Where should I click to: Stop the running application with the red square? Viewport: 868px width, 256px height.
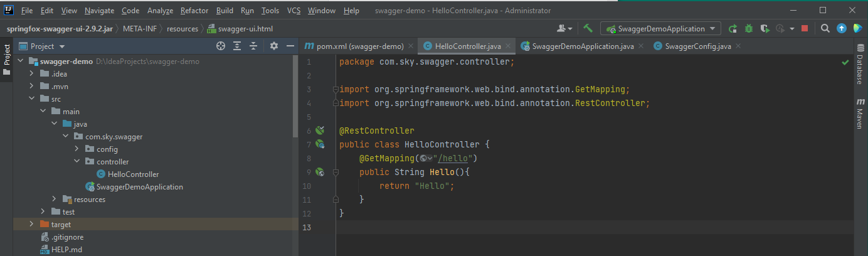(x=805, y=28)
